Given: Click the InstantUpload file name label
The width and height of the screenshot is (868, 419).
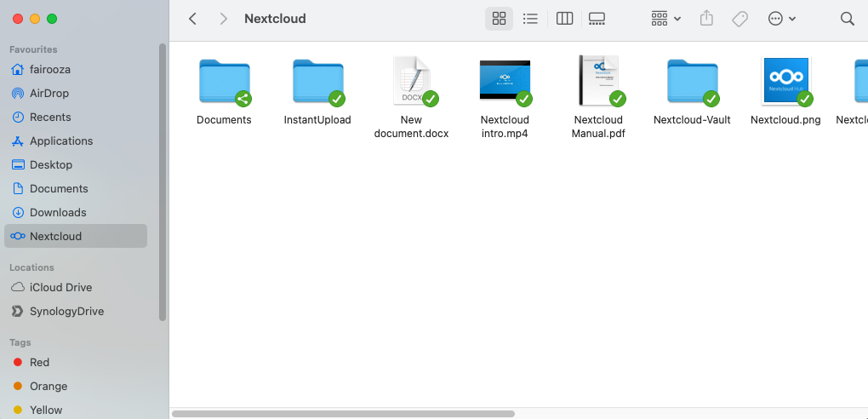Looking at the screenshot, I should click(317, 120).
